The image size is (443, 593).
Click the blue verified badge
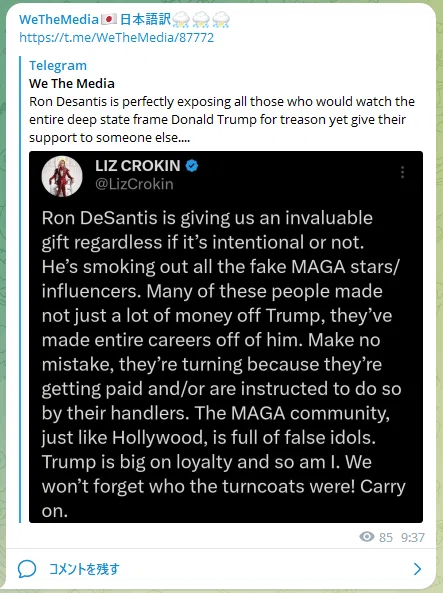[x=192, y=166]
